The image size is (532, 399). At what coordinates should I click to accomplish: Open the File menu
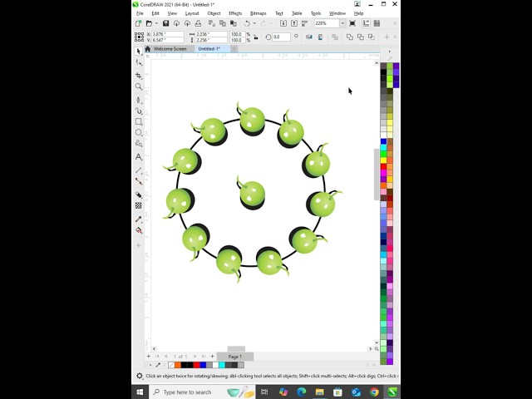[140, 13]
